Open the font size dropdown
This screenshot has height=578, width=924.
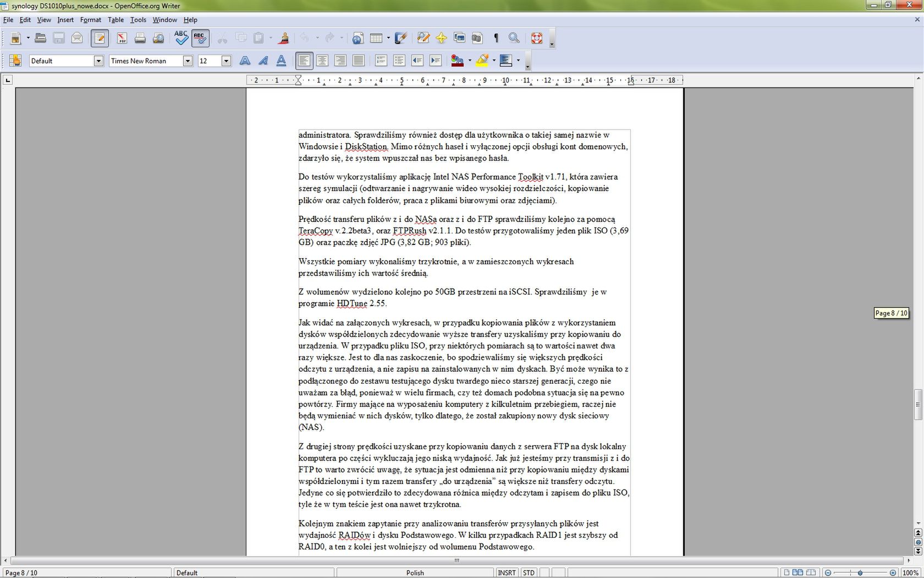(x=226, y=61)
